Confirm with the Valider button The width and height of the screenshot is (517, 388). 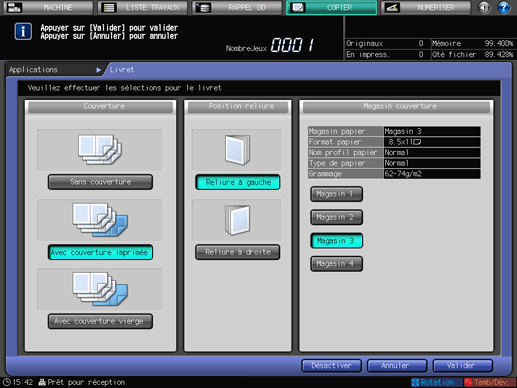[x=463, y=366]
